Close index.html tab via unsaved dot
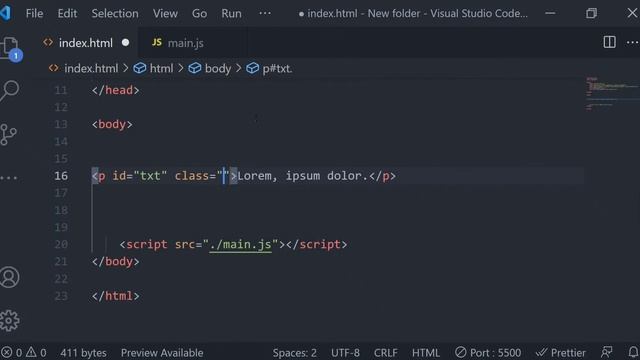The height and width of the screenshot is (360, 640). pos(125,42)
